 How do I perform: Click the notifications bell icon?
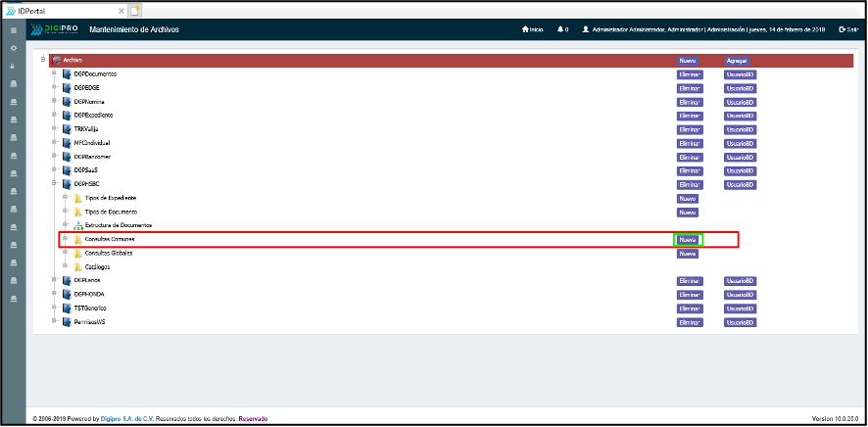560,30
